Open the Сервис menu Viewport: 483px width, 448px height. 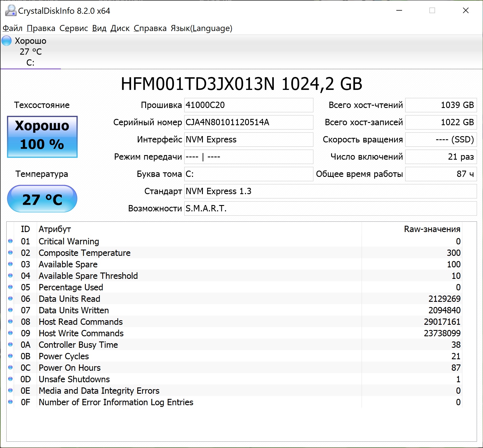pos(74,28)
